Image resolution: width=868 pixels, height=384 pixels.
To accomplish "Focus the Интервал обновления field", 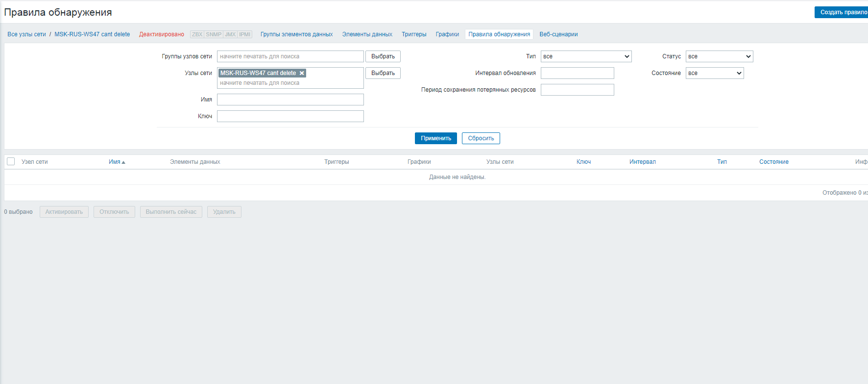I will [x=578, y=73].
